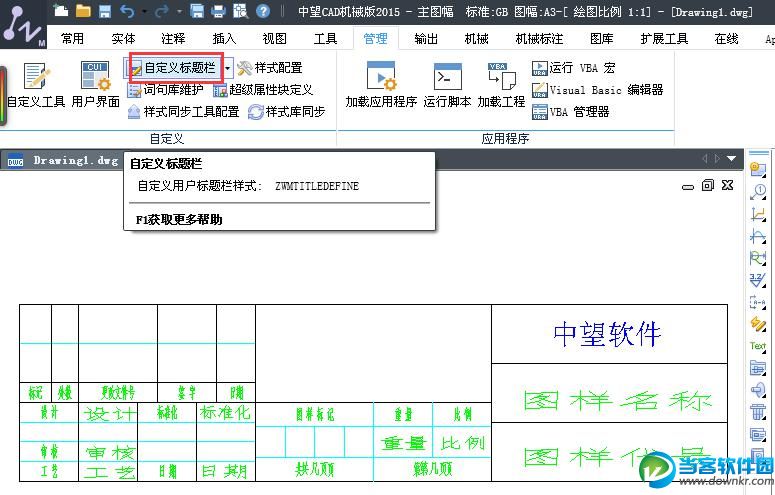Image resolution: width=775 pixels, height=495 pixels.
Task: Switch to the 视图 ribbon tab
Action: [x=274, y=39]
